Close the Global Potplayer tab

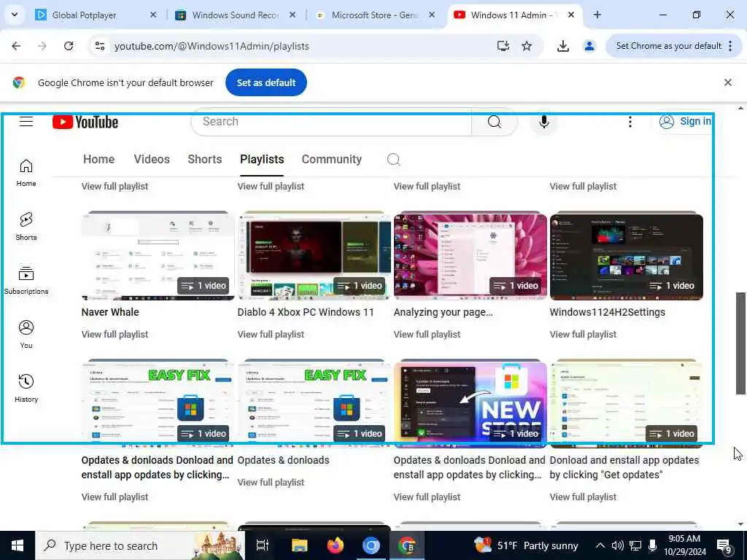(153, 15)
